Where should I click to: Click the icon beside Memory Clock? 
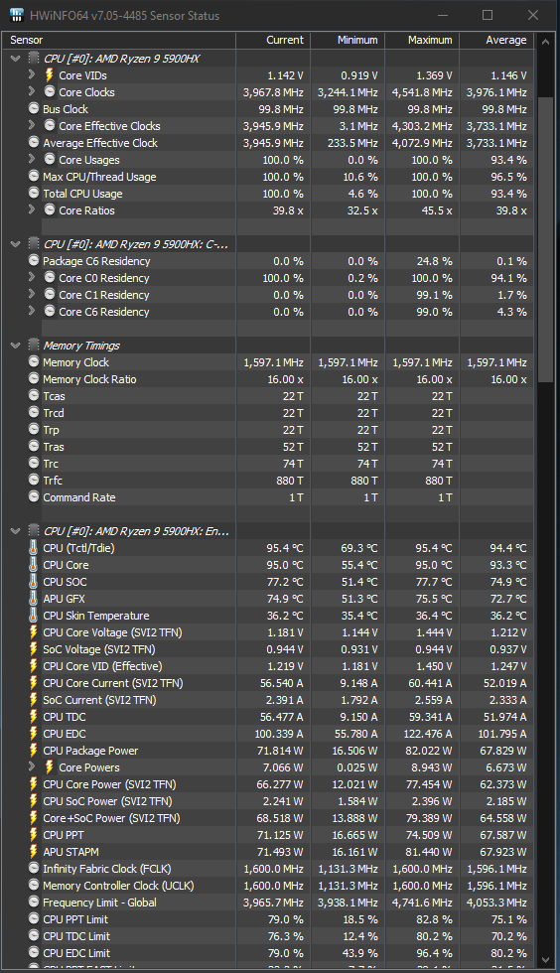coord(34,361)
